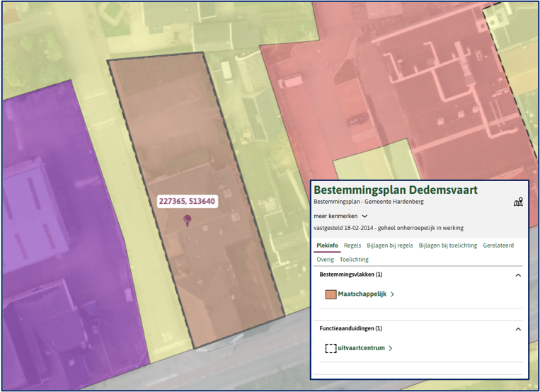Open the uitvaartcentrum link
The height and width of the screenshot is (392, 540).
click(361, 348)
